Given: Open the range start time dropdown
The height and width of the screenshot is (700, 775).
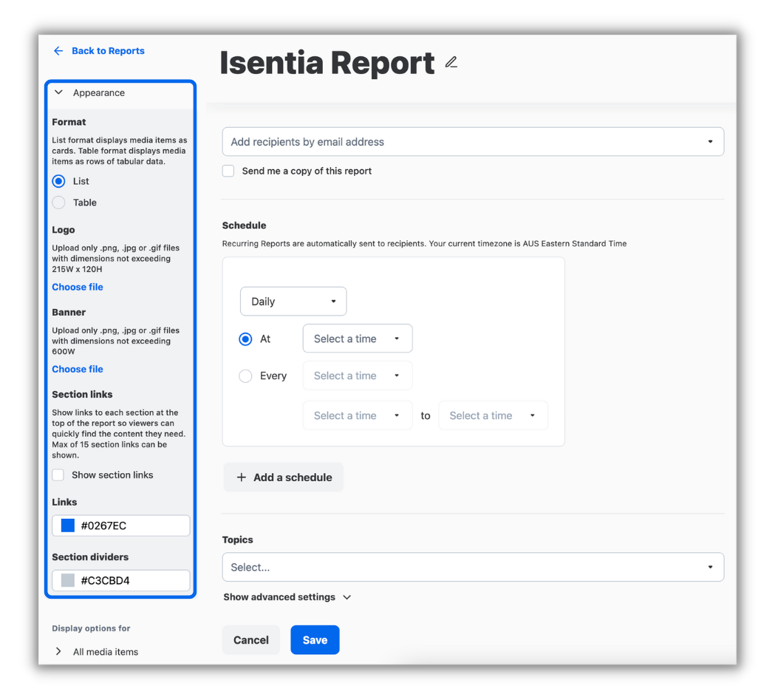Looking at the screenshot, I should pos(358,415).
